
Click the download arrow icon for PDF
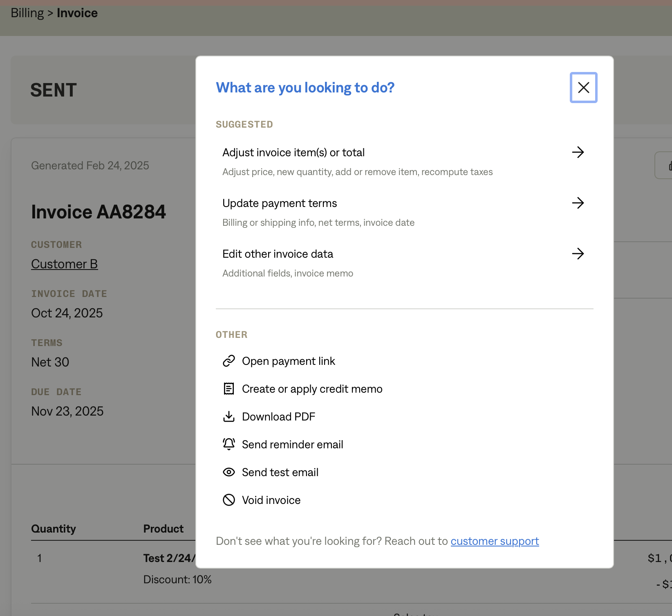pyautogui.click(x=228, y=416)
